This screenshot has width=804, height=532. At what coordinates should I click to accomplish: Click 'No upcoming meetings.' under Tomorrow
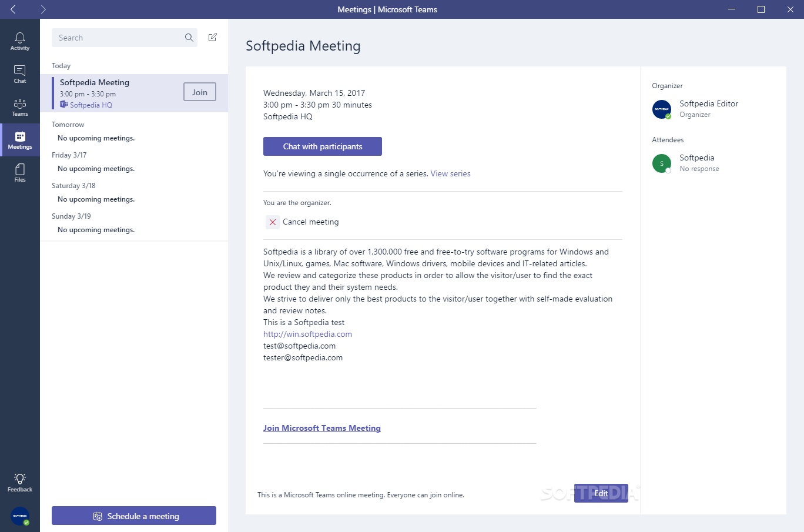96,138
